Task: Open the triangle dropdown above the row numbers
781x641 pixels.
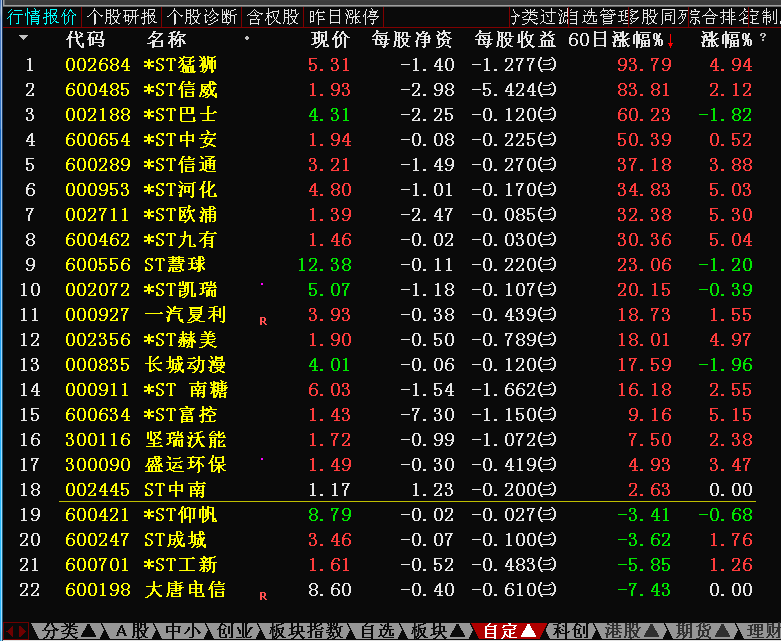Action: click(x=23, y=37)
